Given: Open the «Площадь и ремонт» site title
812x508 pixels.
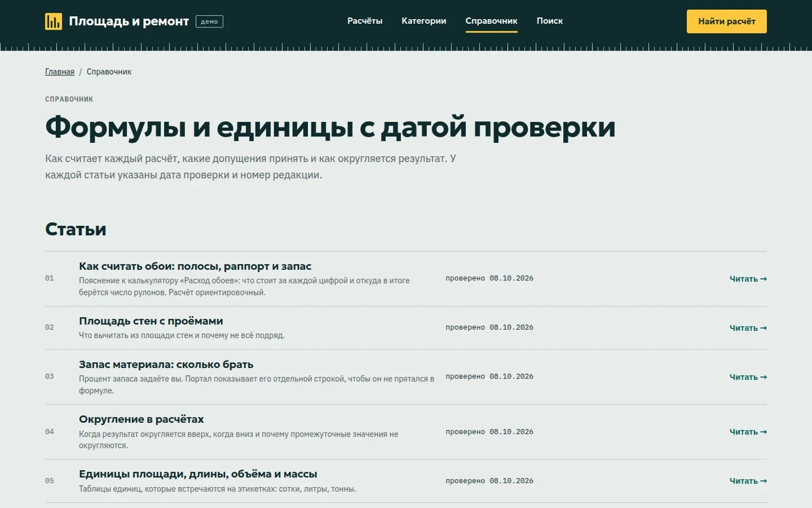Looking at the screenshot, I should (x=129, y=21).
